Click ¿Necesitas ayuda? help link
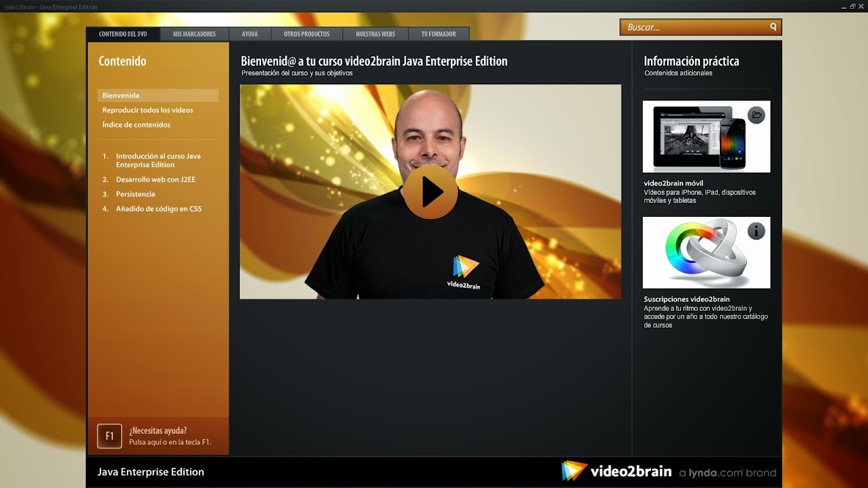This screenshot has height=488, width=868. (158, 430)
